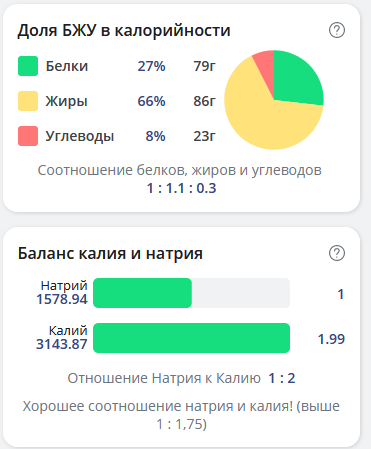Click the Натрий progress bar
This screenshot has height=449, width=371.
click(191, 293)
